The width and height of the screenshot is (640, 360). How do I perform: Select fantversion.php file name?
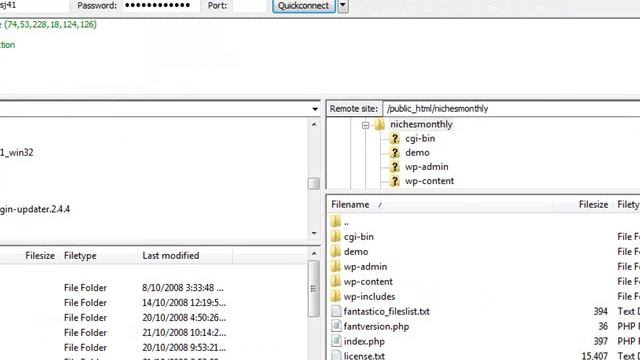376,327
